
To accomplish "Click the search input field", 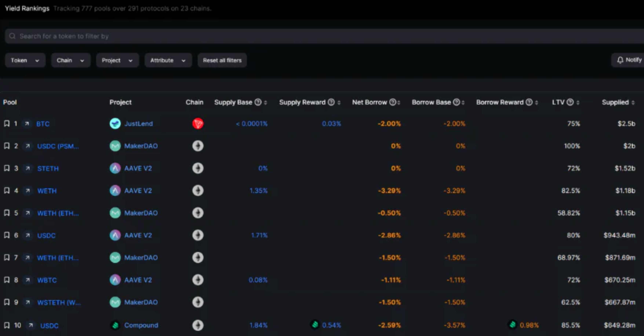I will tap(322, 36).
